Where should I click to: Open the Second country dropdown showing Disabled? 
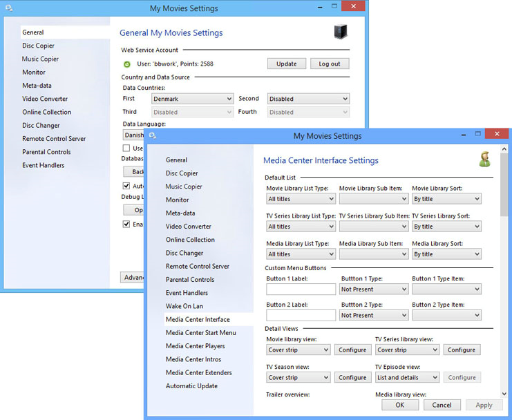[308, 99]
